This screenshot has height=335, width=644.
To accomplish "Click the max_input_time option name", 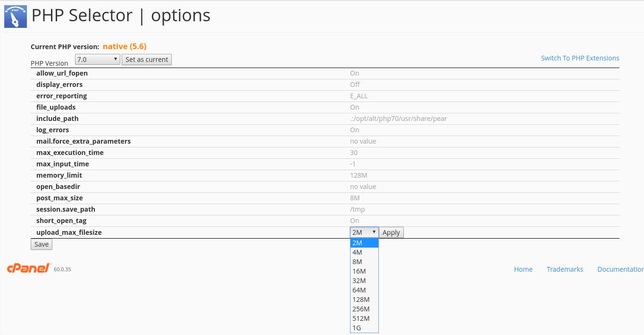I will tap(63, 164).
